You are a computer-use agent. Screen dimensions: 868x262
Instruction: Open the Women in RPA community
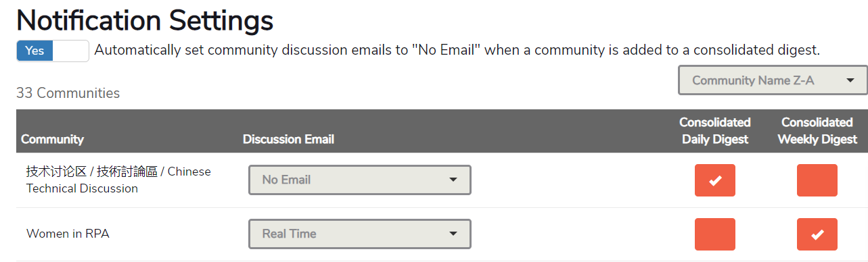[x=68, y=234]
